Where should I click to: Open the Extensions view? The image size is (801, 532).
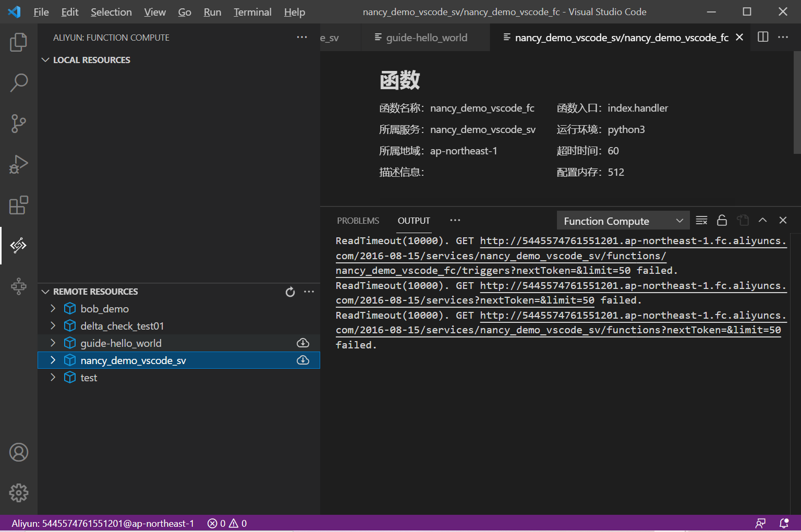coord(19,205)
